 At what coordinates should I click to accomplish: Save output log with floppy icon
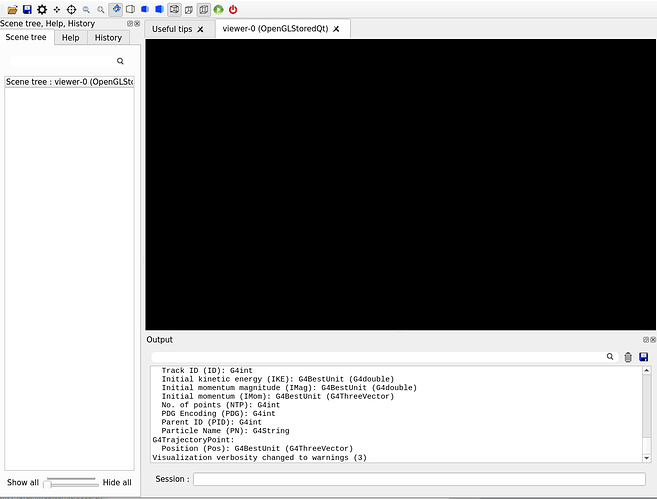click(x=644, y=357)
